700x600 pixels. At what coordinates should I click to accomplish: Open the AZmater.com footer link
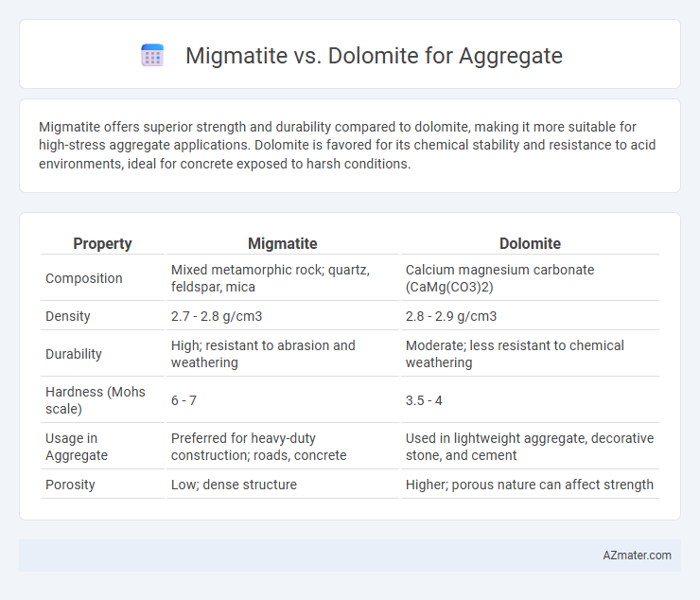(x=637, y=555)
